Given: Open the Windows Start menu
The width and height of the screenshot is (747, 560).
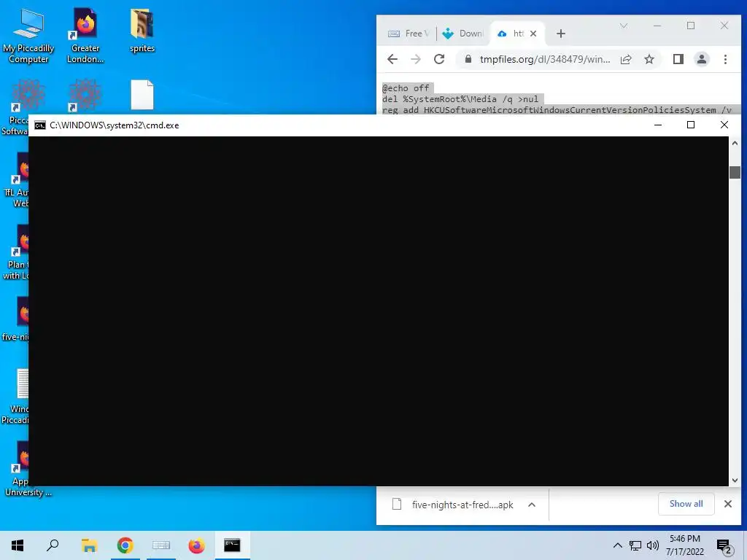Looking at the screenshot, I should [18, 545].
